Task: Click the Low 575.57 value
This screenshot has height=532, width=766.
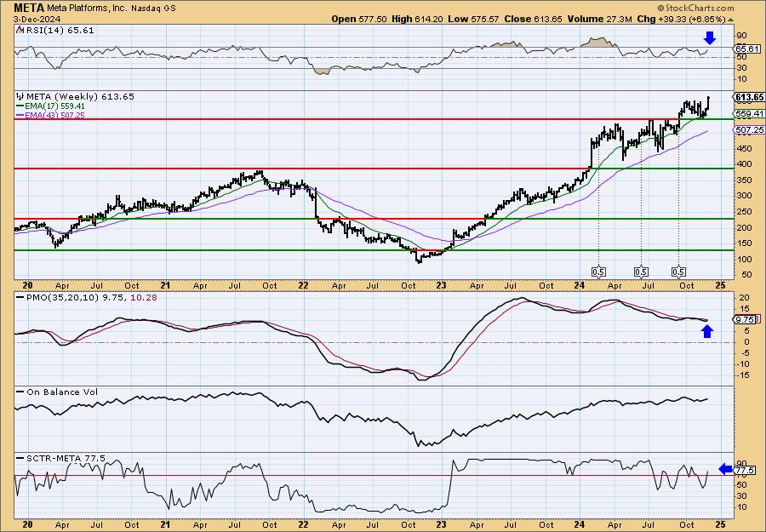Action: (473, 19)
